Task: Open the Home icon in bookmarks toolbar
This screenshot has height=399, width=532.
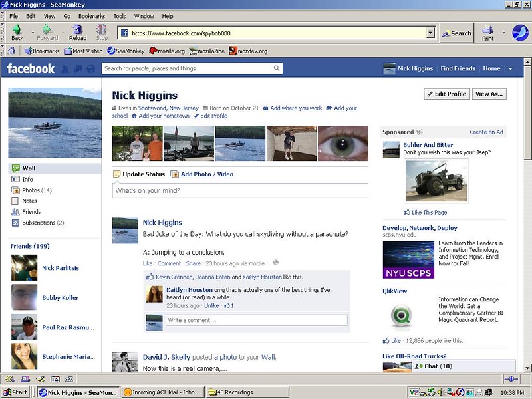Action: (11, 51)
